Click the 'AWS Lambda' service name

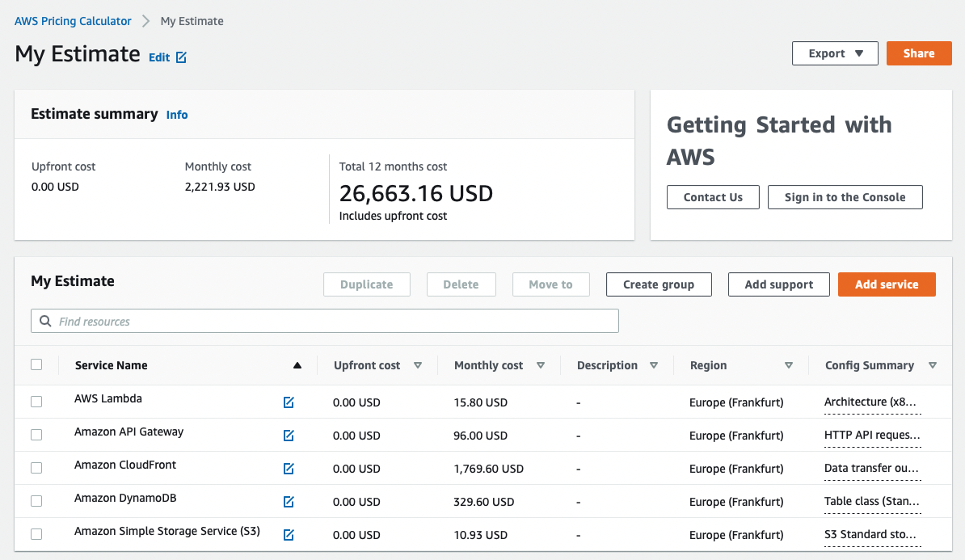(108, 398)
